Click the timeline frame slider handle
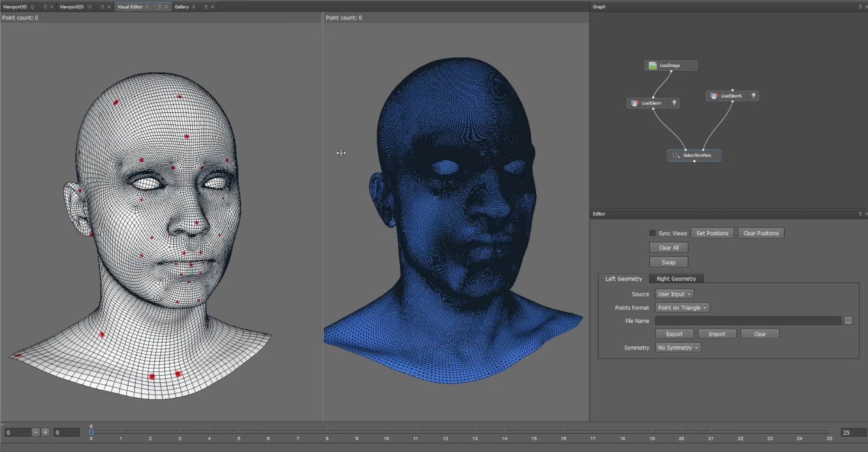The width and height of the screenshot is (868, 452). pyautogui.click(x=91, y=432)
